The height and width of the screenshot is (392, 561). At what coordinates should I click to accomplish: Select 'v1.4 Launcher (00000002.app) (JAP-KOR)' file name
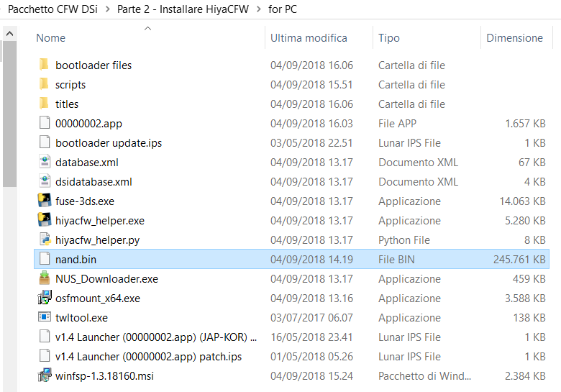click(x=156, y=337)
